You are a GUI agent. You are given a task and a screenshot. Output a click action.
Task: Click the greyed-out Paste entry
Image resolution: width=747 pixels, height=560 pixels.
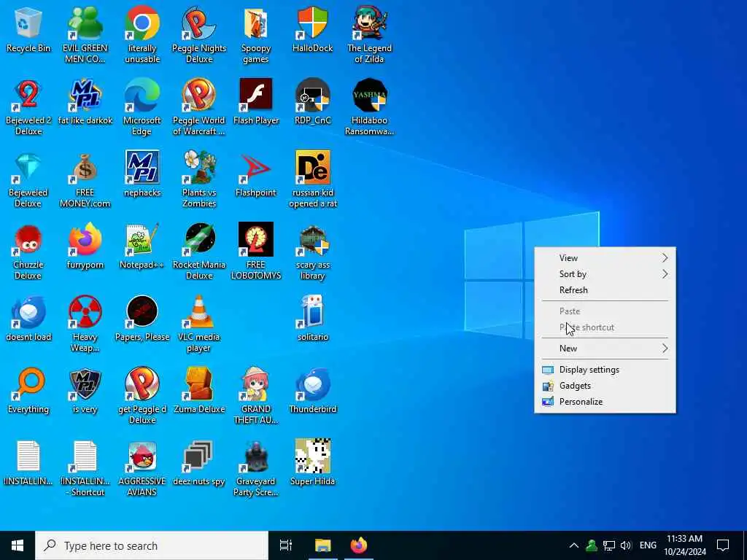point(605,311)
